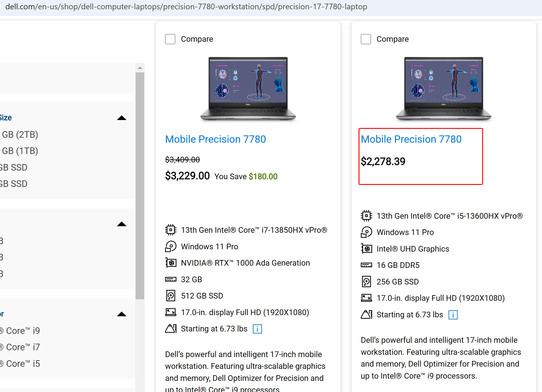542x392 pixels.
Task: Click storage drive icon beside 256 GB SSD
Action: point(366,282)
